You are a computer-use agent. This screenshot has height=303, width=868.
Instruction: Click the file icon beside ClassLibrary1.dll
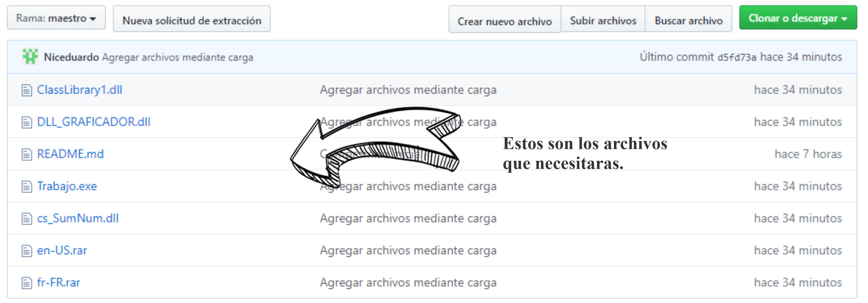[26, 90]
